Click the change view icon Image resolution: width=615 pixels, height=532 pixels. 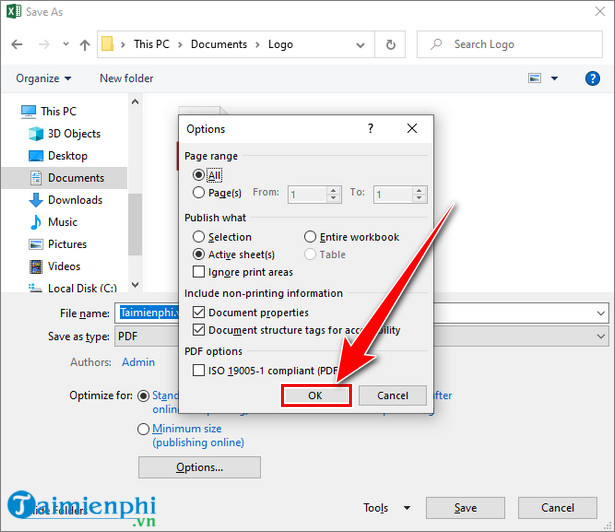[x=534, y=78]
